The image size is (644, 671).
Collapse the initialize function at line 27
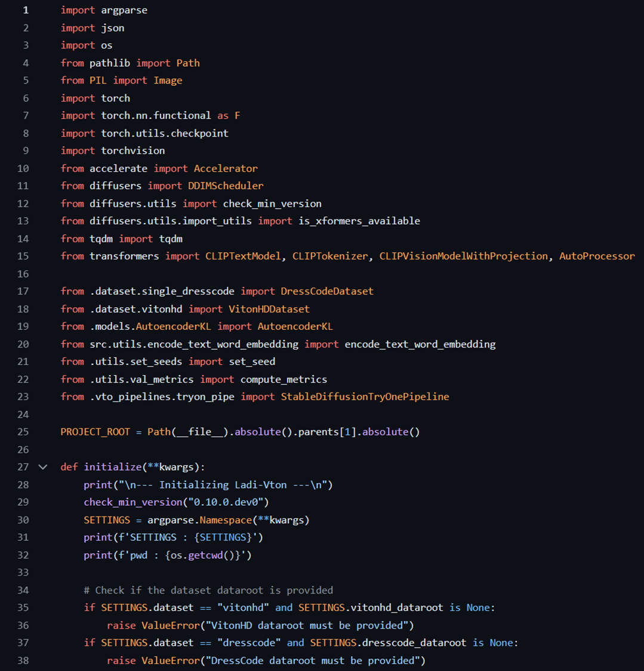tap(43, 467)
